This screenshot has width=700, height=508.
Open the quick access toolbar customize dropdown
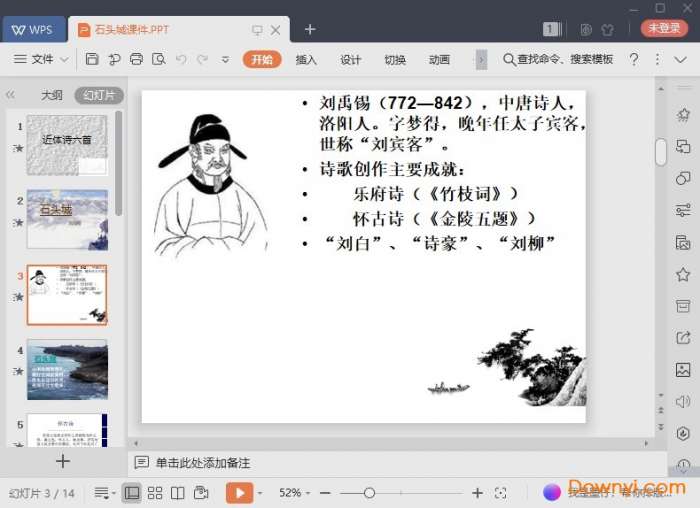click(225, 59)
